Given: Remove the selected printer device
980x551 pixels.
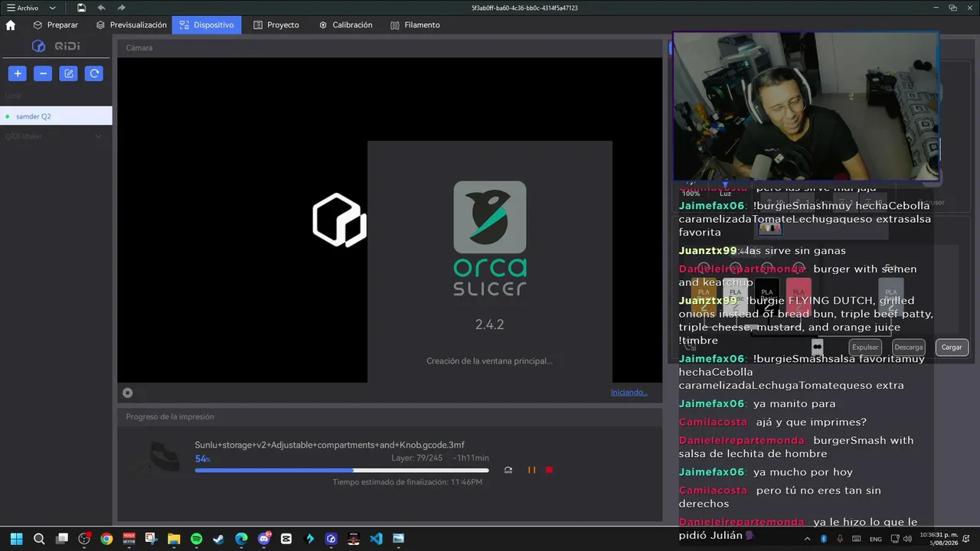Looking at the screenshot, I should (x=43, y=73).
